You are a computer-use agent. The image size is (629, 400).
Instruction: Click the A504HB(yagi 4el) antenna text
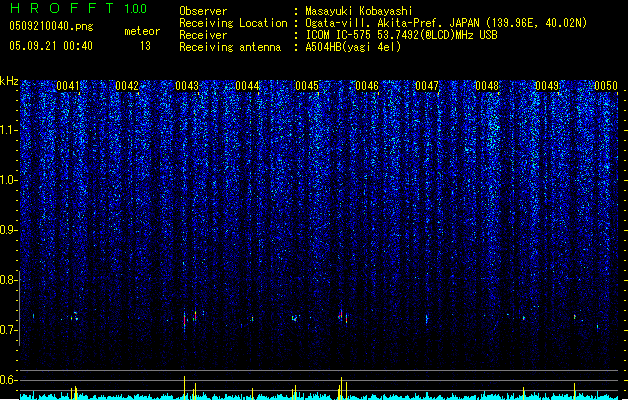click(353, 47)
